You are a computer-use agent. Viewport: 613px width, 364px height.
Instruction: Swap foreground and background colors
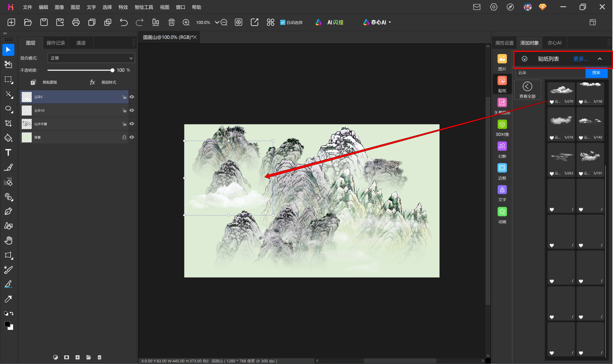(12, 314)
